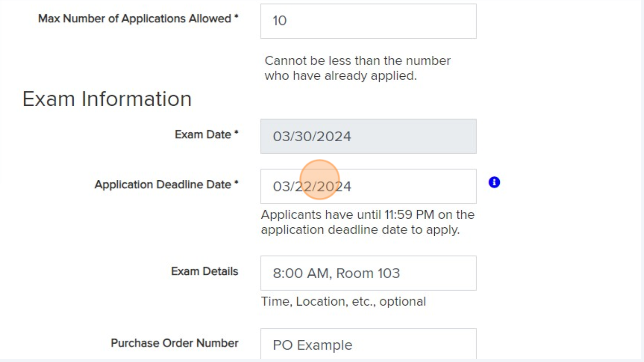This screenshot has width=644, height=362.
Task: Click the Exam Information section heading
Action: pyautogui.click(x=107, y=98)
